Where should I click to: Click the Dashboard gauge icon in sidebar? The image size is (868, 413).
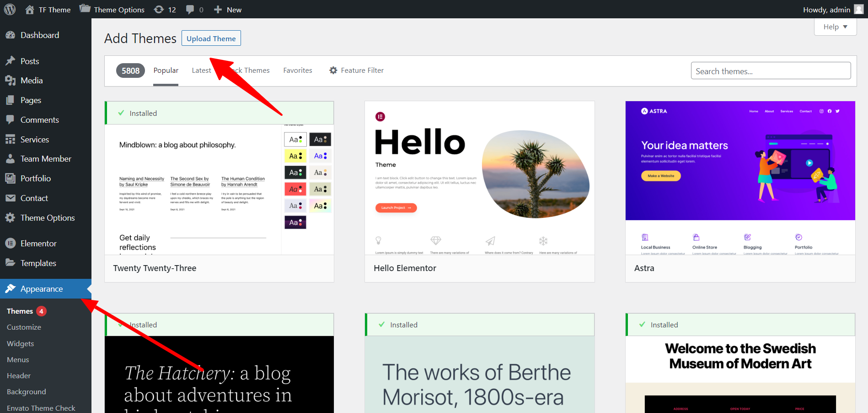pos(10,35)
